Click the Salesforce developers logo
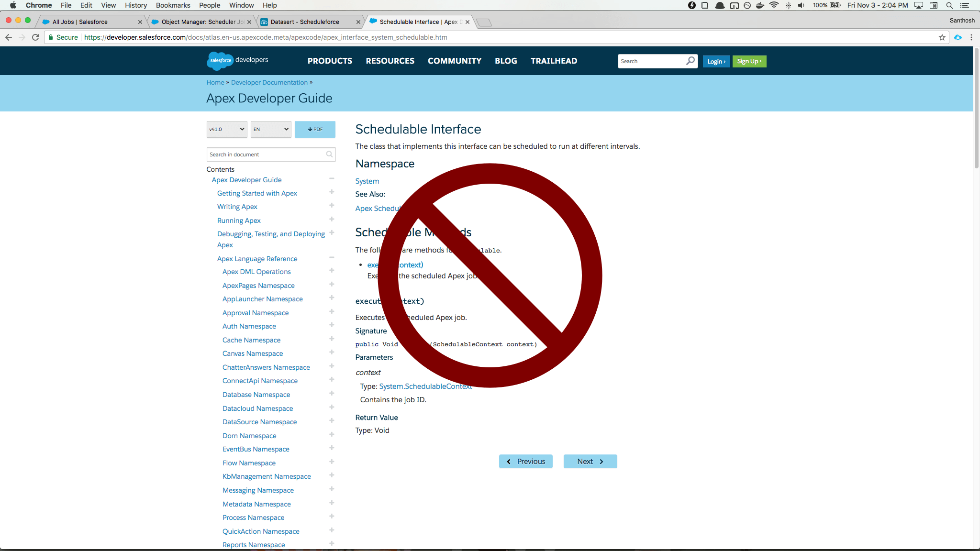The height and width of the screenshot is (551, 980). click(x=237, y=61)
